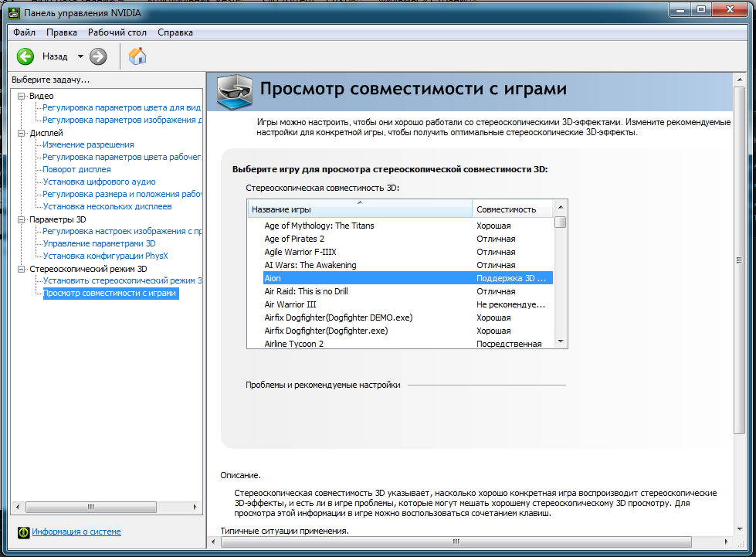The width and height of the screenshot is (756, 557).
Task: Open the Файл menu
Action: (24, 32)
